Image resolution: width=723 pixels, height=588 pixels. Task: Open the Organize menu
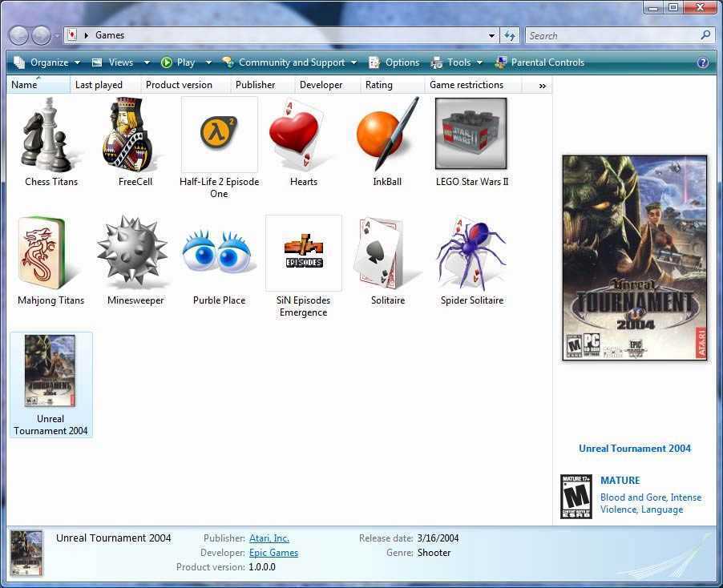pos(47,62)
